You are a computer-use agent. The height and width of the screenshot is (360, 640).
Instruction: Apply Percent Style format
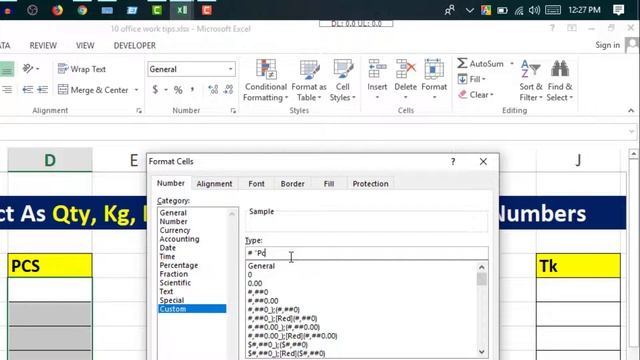coord(178,90)
